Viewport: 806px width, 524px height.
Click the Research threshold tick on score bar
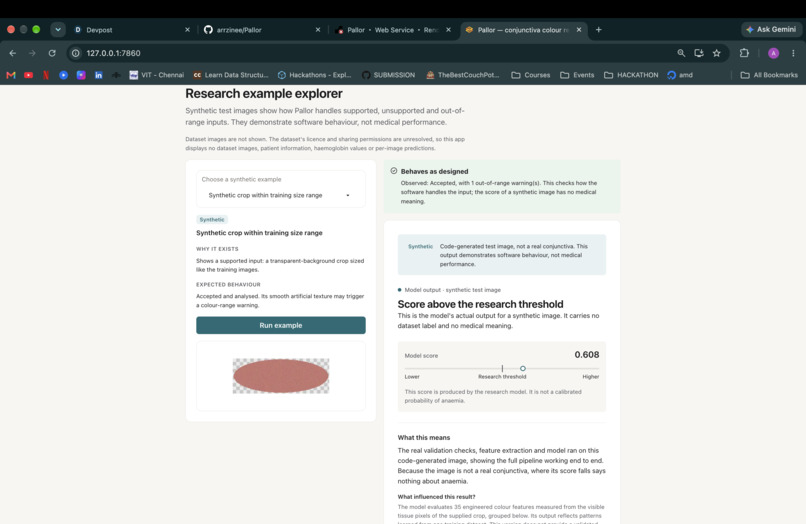pyautogui.click(x=502, y=369)
